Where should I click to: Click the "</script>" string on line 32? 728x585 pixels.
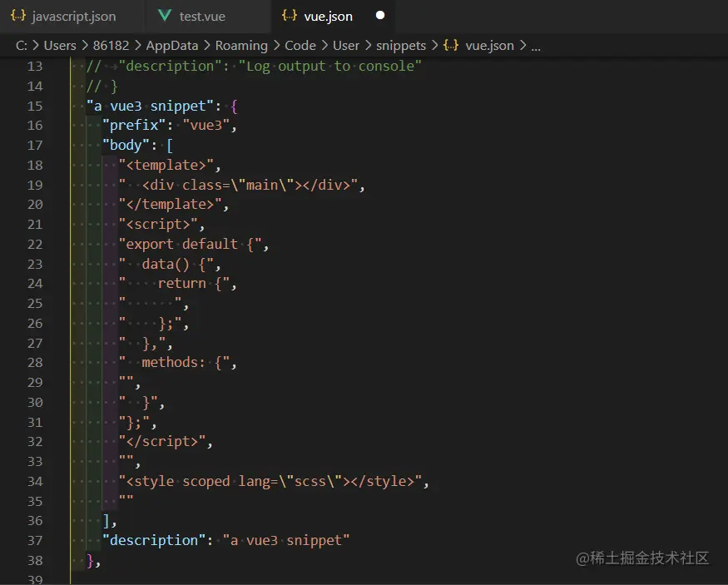[x=162, y=442]
